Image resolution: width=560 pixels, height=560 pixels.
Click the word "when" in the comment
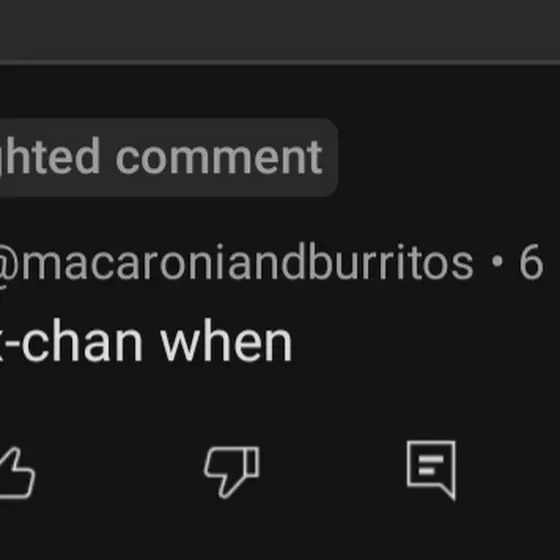tap(226, 341)
